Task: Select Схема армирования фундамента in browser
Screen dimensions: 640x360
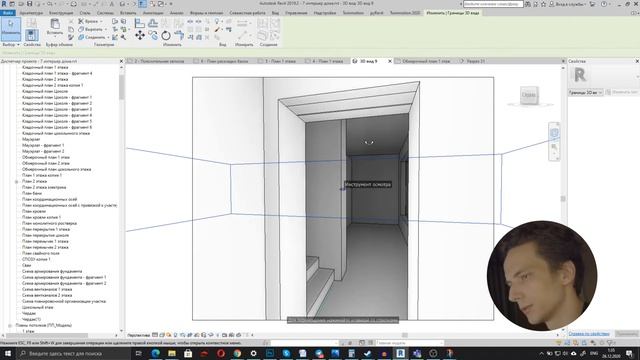Action: [52, 271]
